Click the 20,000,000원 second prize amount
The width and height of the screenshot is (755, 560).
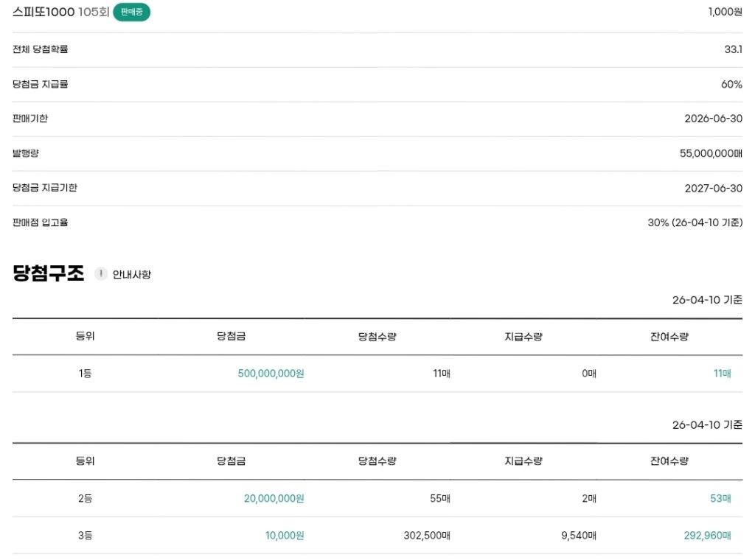[x=274, y=498]
